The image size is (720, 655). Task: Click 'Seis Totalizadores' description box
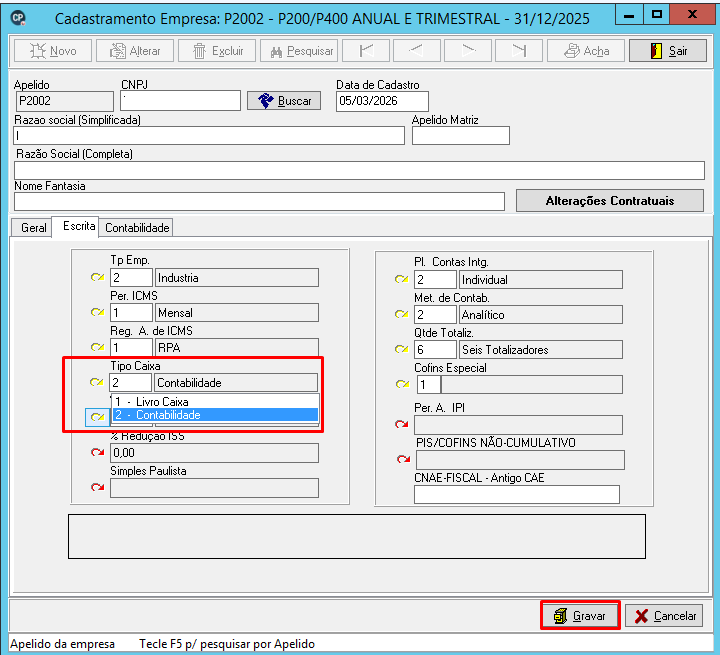pos(541,350)
